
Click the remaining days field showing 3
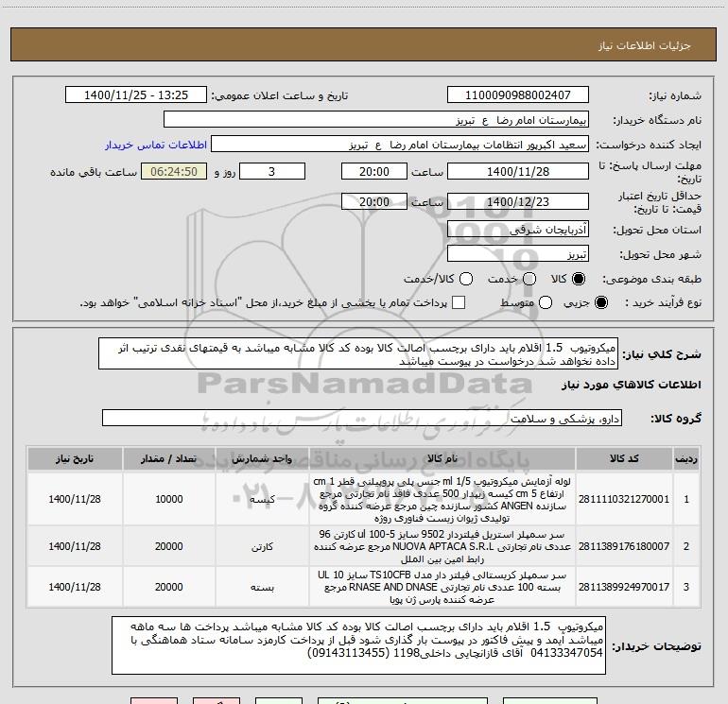pos(272,171)
